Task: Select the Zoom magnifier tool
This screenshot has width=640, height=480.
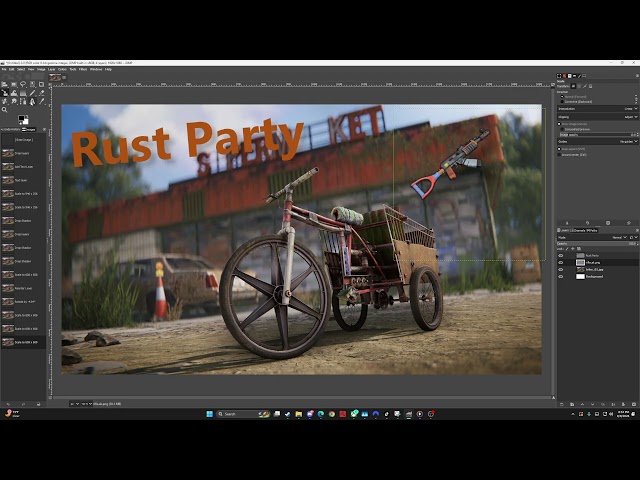Action: coord(4,109)
